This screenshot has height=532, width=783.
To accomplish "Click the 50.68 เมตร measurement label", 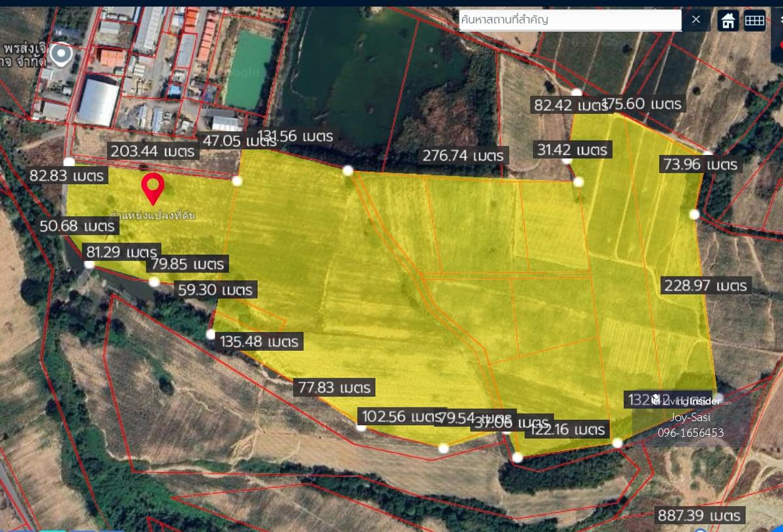I will tap(78, 226).
